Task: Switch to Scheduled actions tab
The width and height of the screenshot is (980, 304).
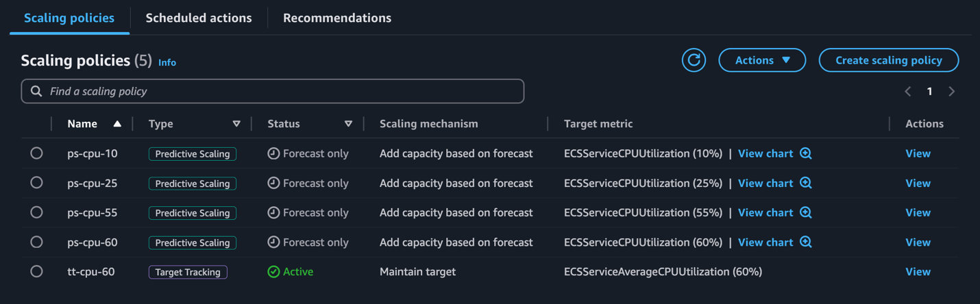Action: pos(199,18)
